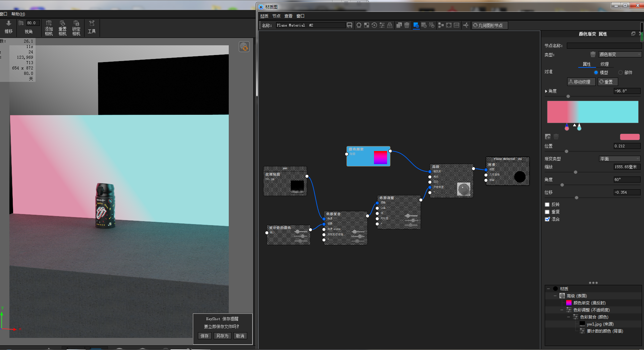Click the pink color swatch below the gradient
The image size is (644, 350).
(x=630, y=137)
